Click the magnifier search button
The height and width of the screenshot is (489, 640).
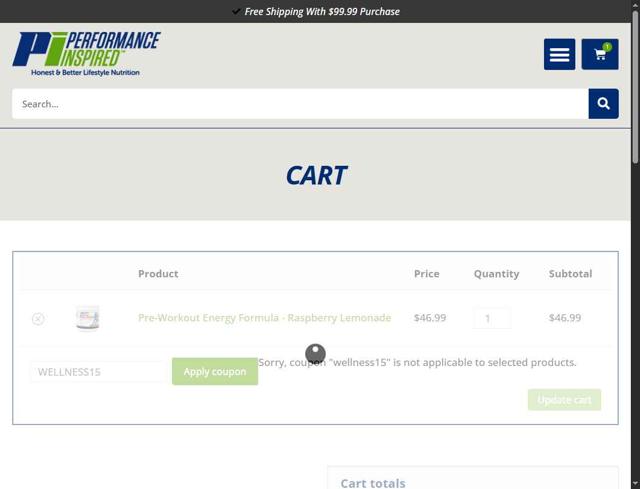pyautogui.click(x=603, y=104)
